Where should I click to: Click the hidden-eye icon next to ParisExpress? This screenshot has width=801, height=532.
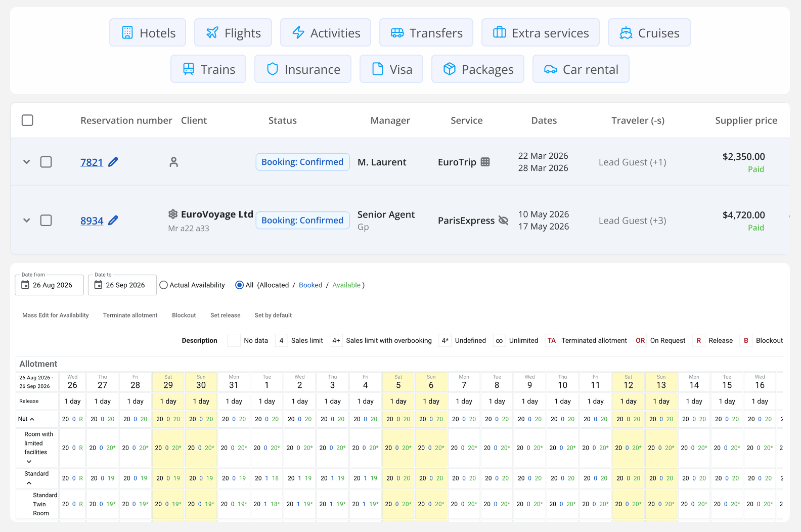tap(503, 220)
